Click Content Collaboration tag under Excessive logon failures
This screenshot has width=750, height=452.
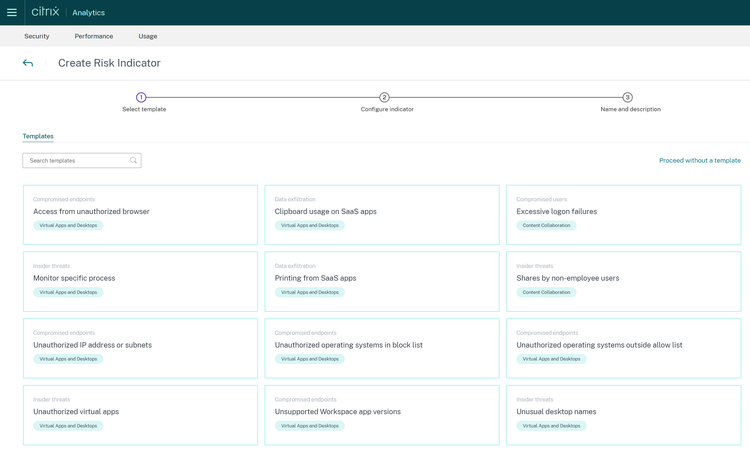pyautogui.click(x=546, y=225)
